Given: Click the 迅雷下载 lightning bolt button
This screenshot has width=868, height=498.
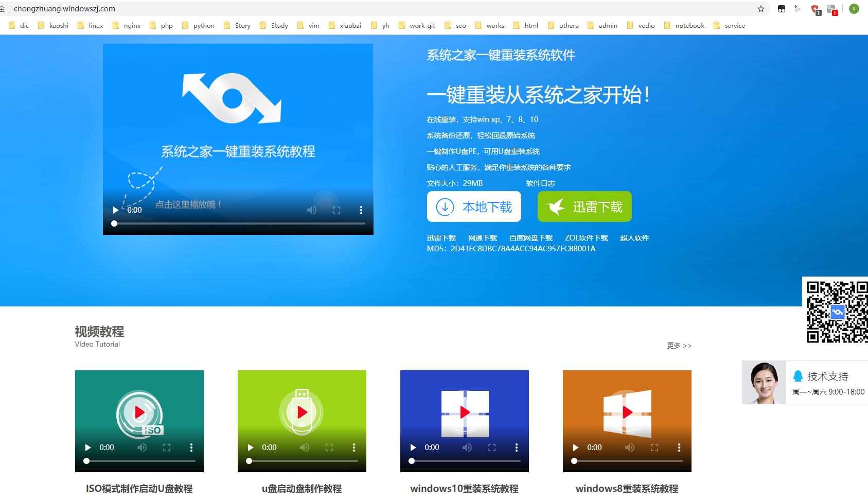Looking at the screenshot, I should coord(584,207).
